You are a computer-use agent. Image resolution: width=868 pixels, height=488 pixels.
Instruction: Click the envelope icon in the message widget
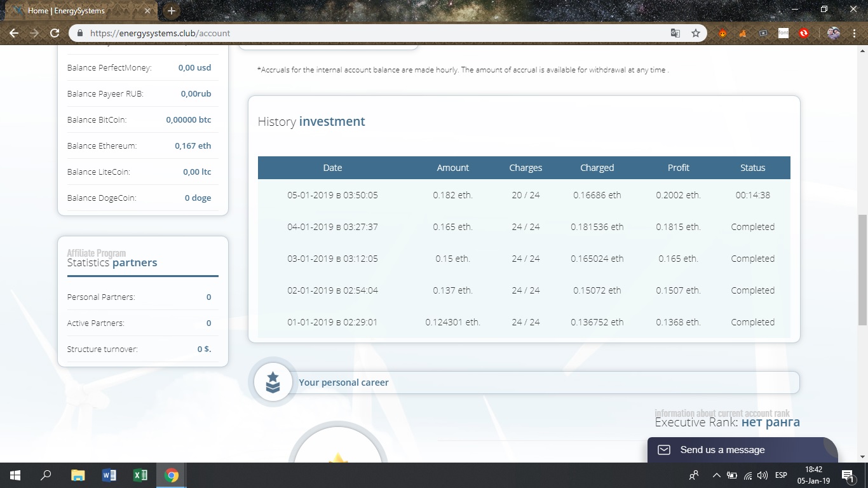coord(664,450)
